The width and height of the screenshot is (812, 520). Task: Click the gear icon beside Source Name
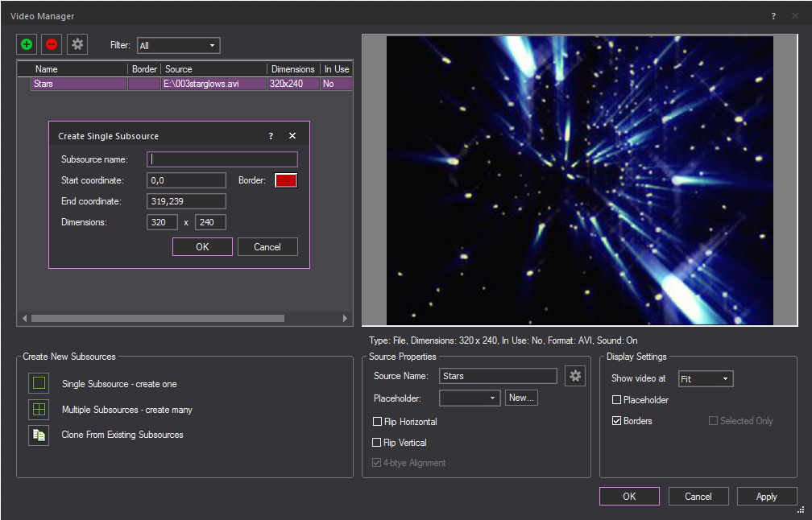[574, 376]
